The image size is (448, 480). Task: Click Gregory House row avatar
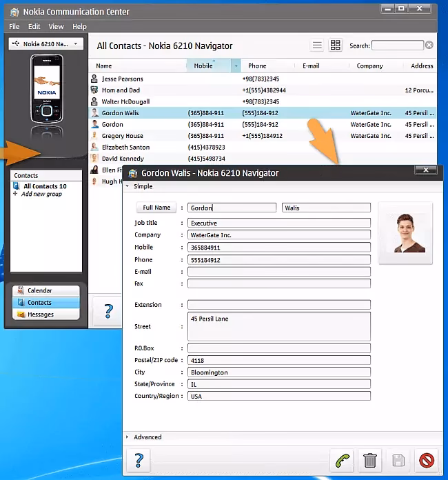(x=94, y=136)
